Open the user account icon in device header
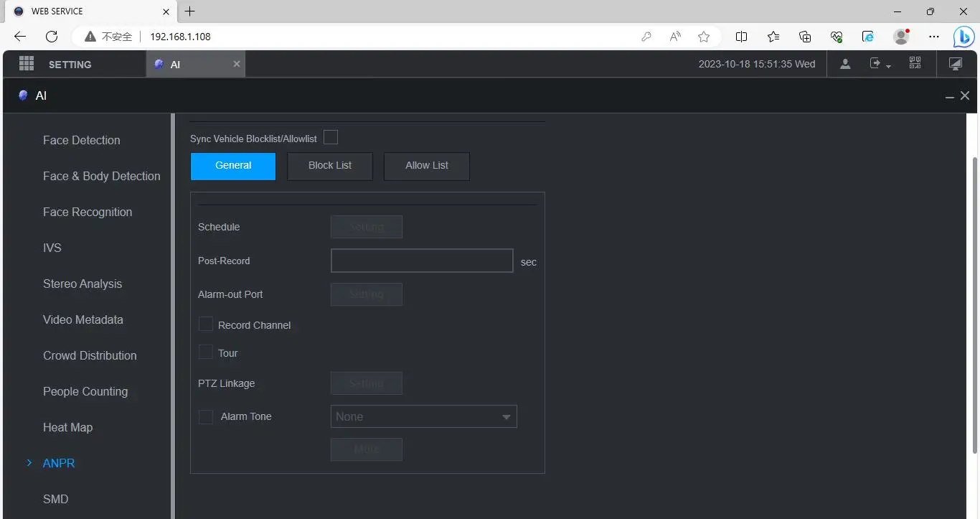Viewport: 980px width, 519px height. [x=845, y=64]
